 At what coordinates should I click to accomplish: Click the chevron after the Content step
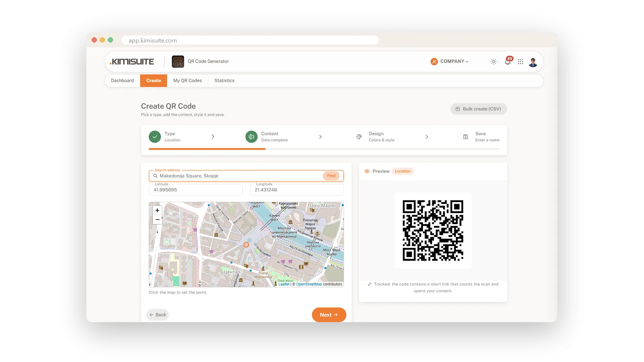[320, 137]
